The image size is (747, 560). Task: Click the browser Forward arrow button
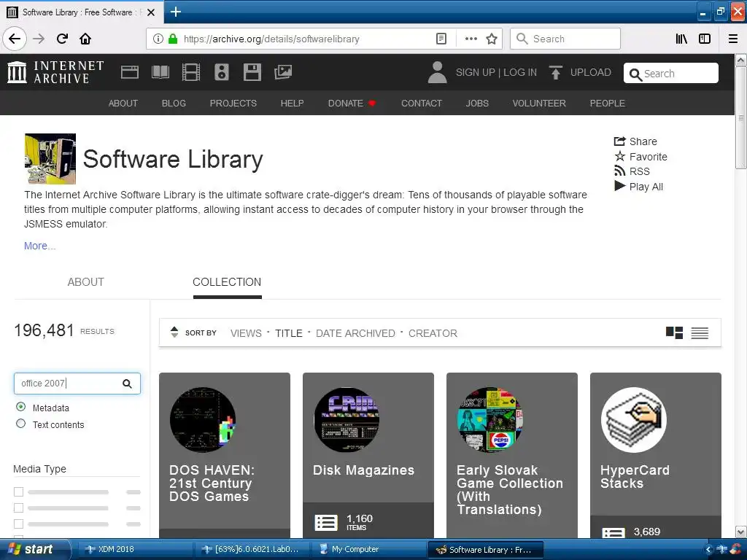coord(39,39)
